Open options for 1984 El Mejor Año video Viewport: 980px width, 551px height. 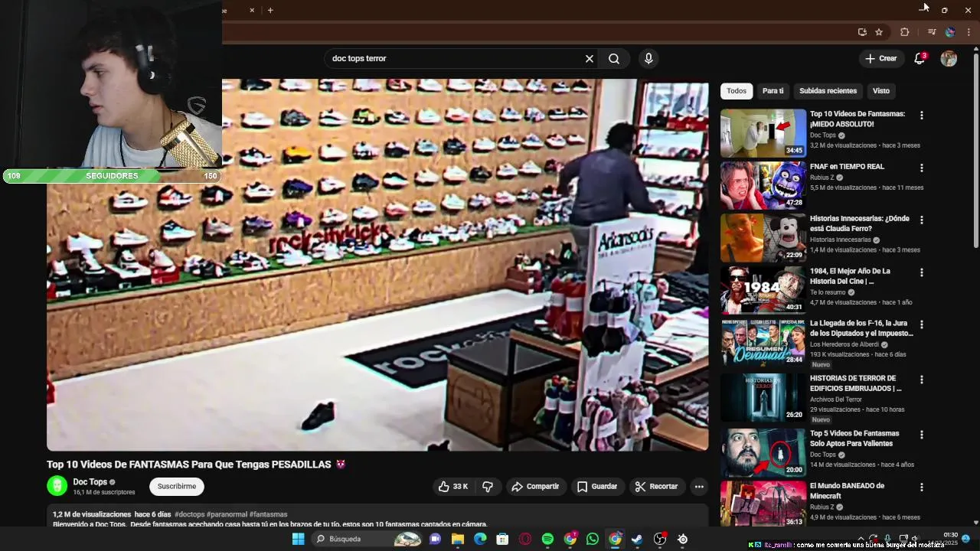click(922, 272)
